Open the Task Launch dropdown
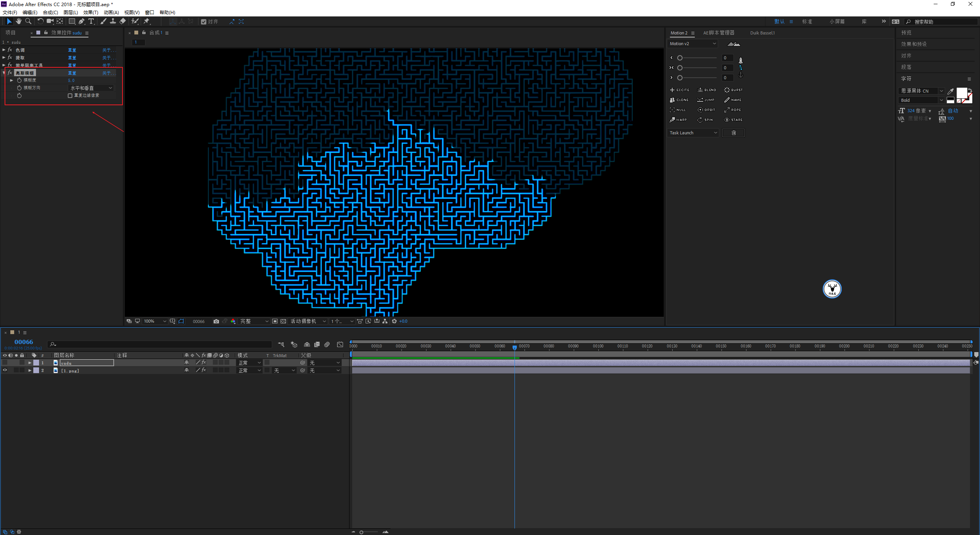980x535 pixels. (693, 133)
